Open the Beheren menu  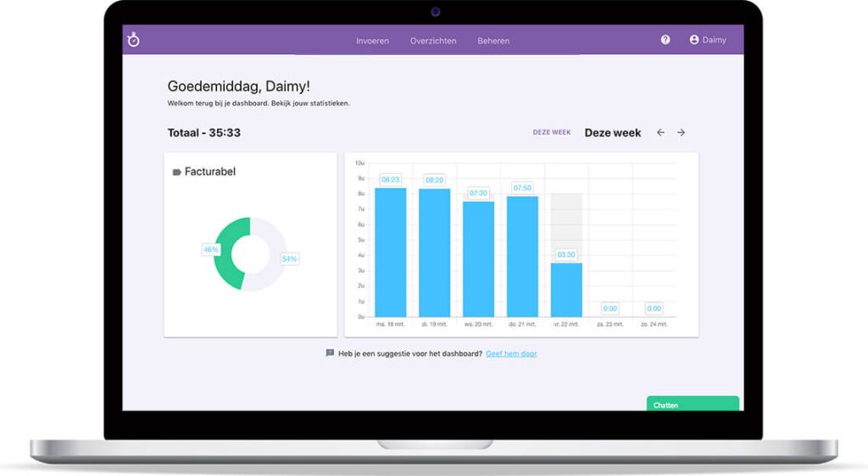[x=493, y=41]
